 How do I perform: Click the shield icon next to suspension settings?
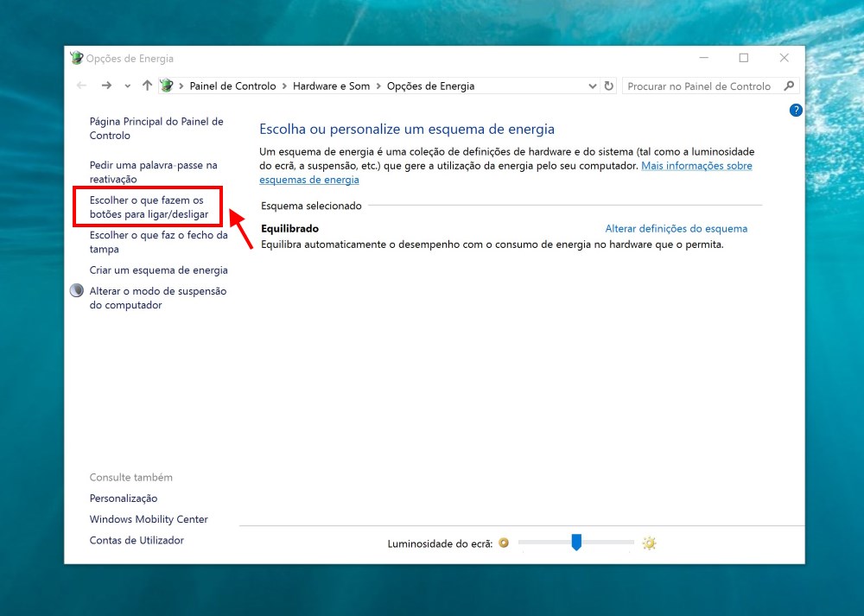77,291
